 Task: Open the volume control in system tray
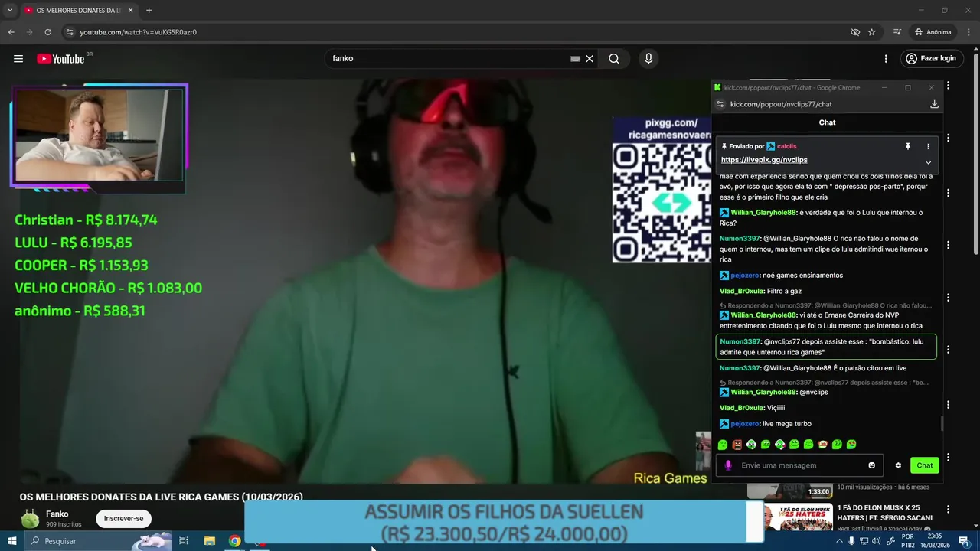pos(876,541)
